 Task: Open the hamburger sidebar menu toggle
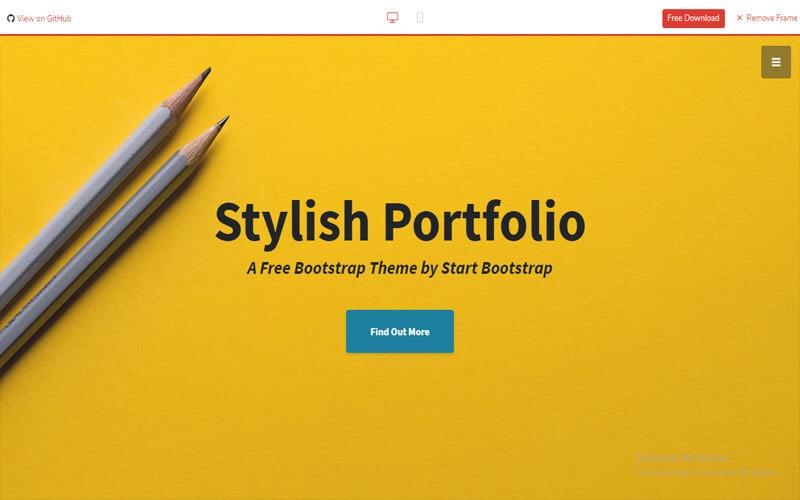point(776,62)
